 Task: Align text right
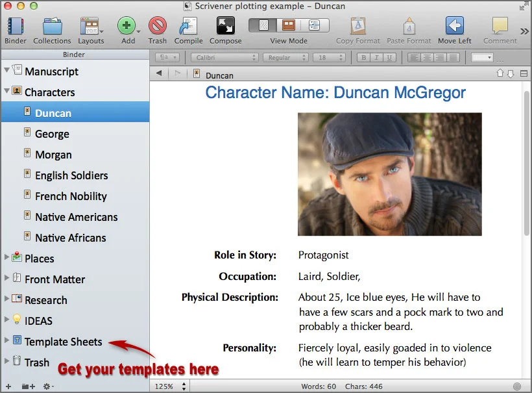[x=440, y=58]
